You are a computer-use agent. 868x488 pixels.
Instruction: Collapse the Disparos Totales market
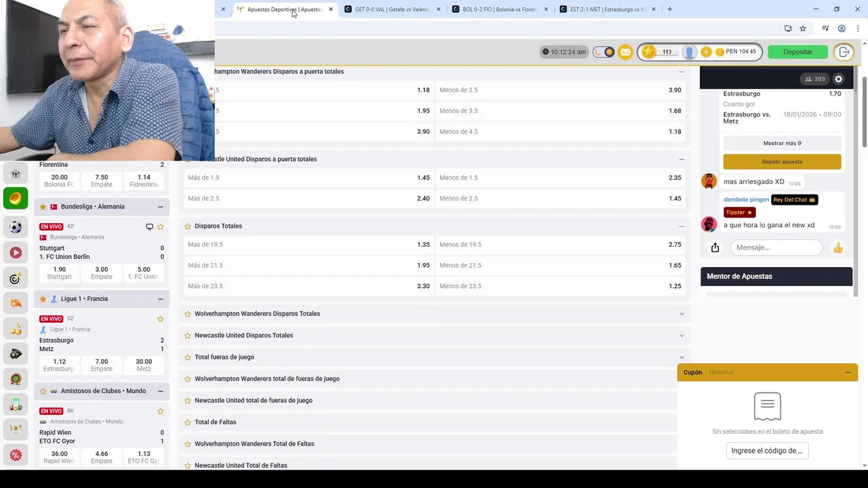click(x=682, y=226)
